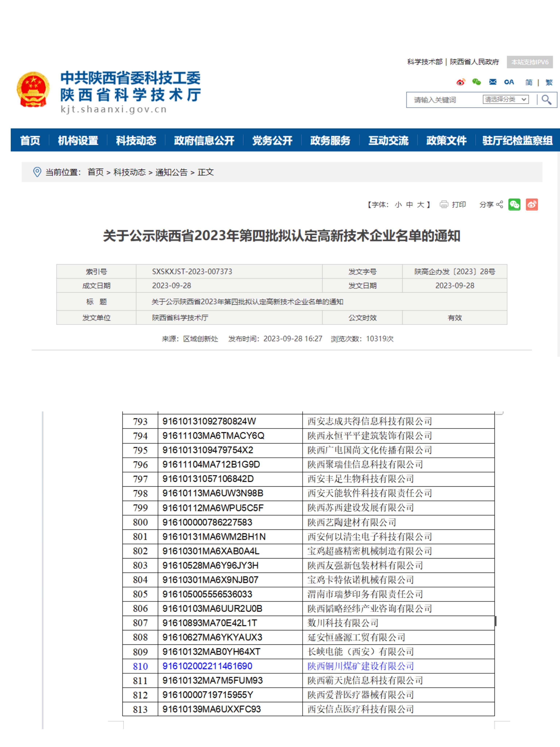Visit the 科学技术部 link

[425, 62]
